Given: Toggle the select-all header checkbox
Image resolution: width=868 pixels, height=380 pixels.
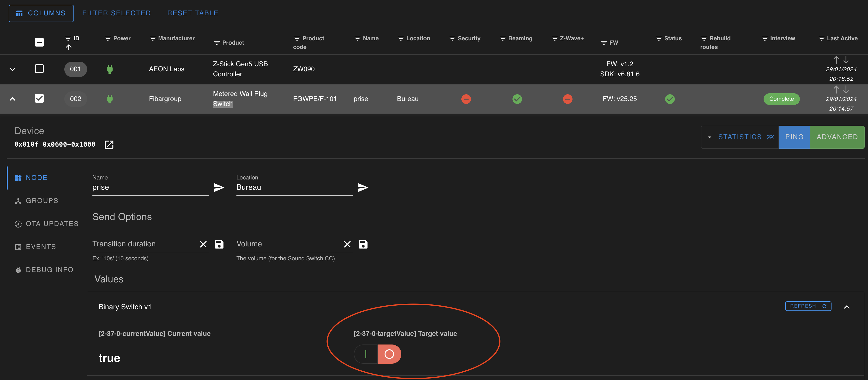Looking at the screenshot, I should (x=39, y=42).
